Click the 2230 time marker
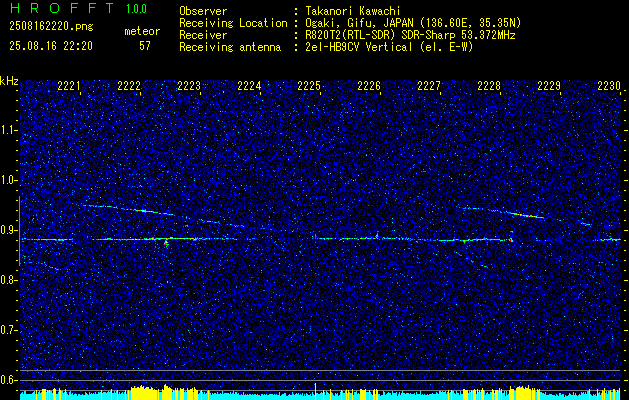This screenshot has width=629, height=400. (x=609, y=86)
